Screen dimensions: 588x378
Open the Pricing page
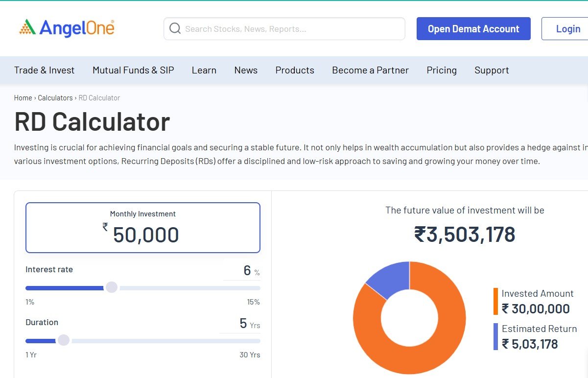442,70
